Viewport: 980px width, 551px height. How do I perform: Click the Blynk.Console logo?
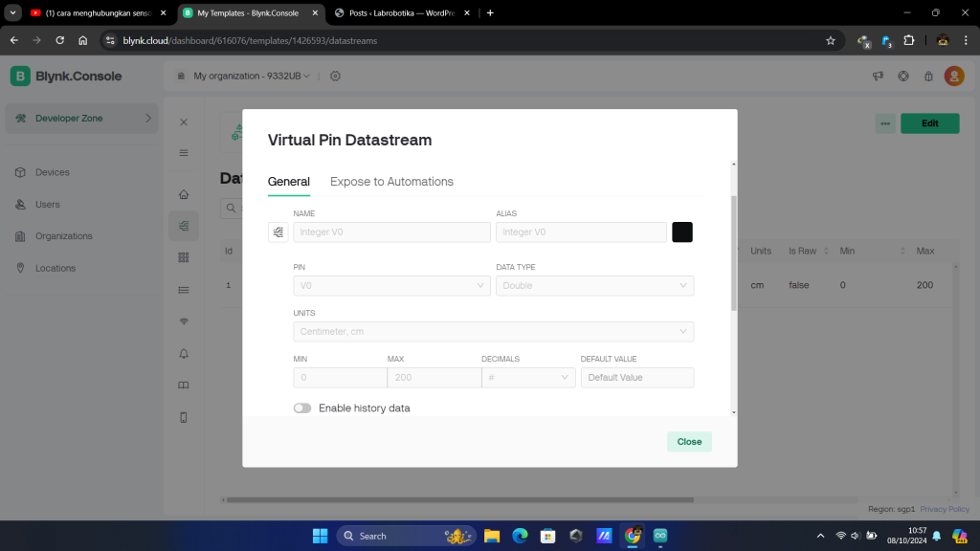pyautogui.click(x=66, y=77)
